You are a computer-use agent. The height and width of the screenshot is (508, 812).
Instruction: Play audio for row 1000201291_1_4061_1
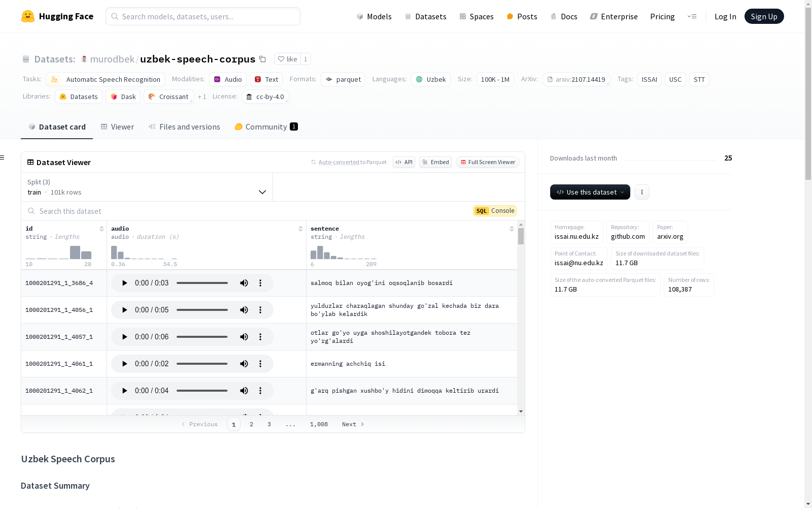click(x=124, y=364)
